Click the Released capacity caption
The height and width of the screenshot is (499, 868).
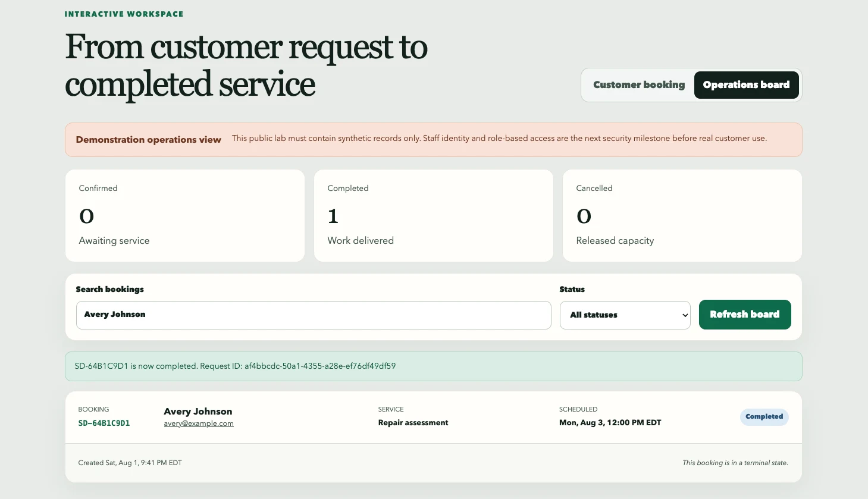(615, 241)
